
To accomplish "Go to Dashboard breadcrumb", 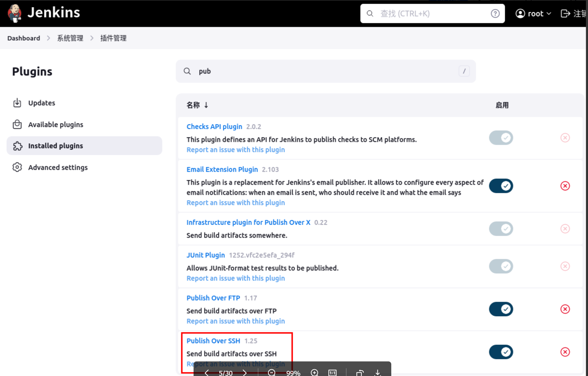I will pos(24,38).
